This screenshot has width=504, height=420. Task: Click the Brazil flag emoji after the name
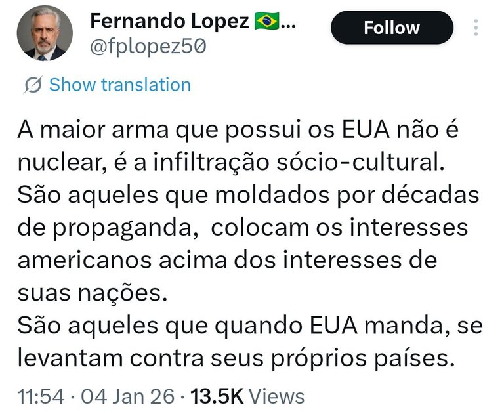click(266, 22)
